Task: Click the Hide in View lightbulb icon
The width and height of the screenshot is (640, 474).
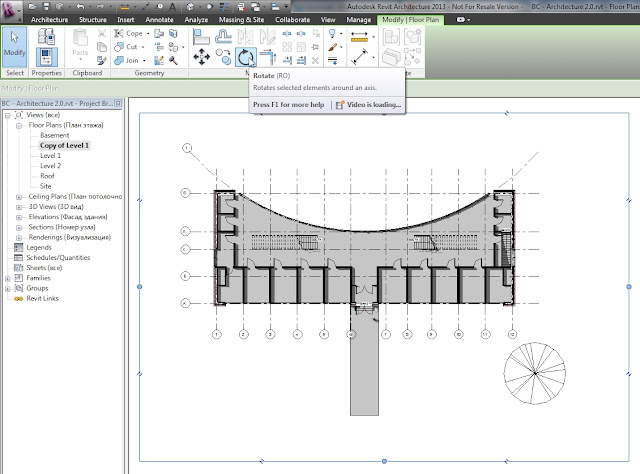Action: [x=332, y=34]
